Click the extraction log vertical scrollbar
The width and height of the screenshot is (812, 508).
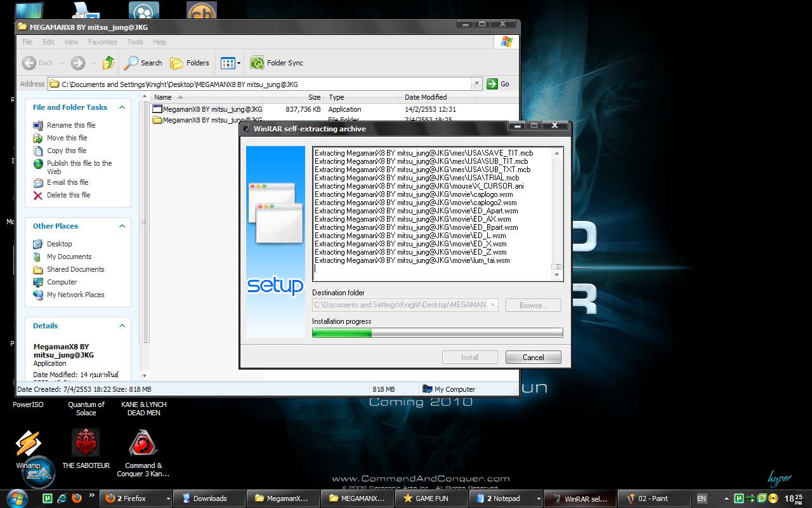(557, 213)
